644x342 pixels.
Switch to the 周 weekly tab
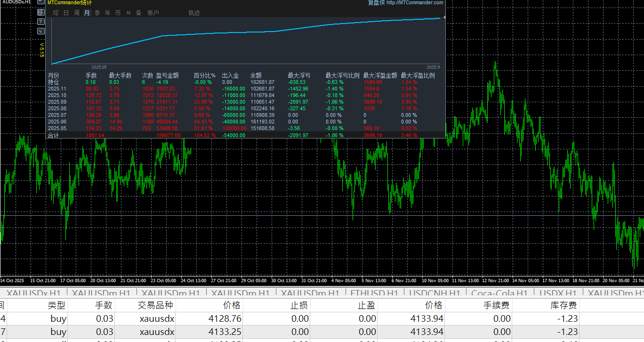click(77, 13)
